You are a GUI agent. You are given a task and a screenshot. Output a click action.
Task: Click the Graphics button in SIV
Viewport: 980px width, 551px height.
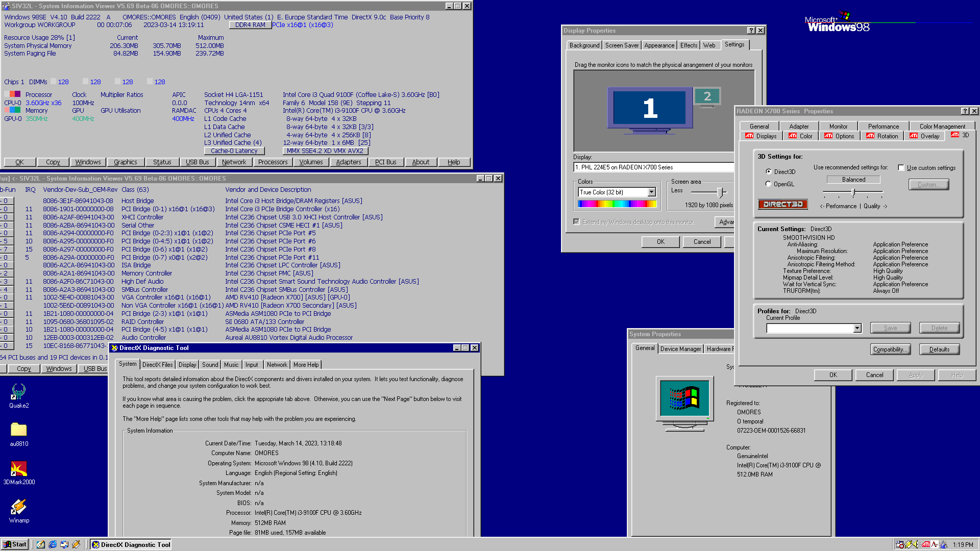point(126,162)
